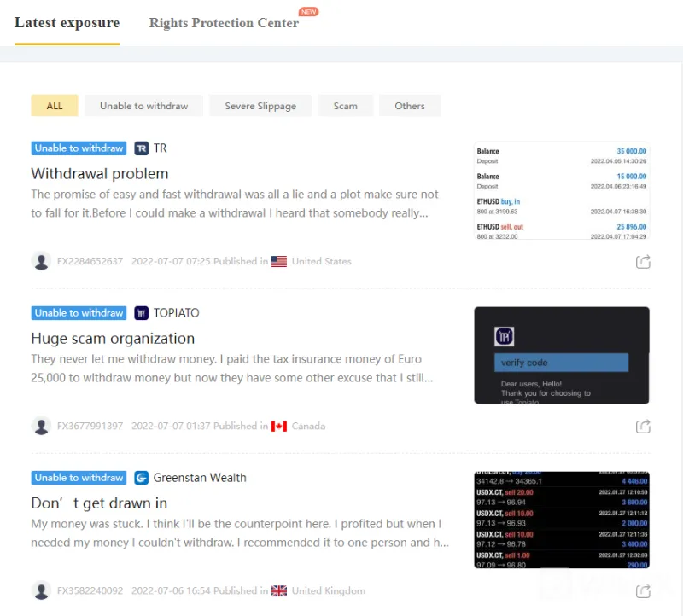Filter by Unable to withdraw category
683x616 pixels.
[143, 106]
